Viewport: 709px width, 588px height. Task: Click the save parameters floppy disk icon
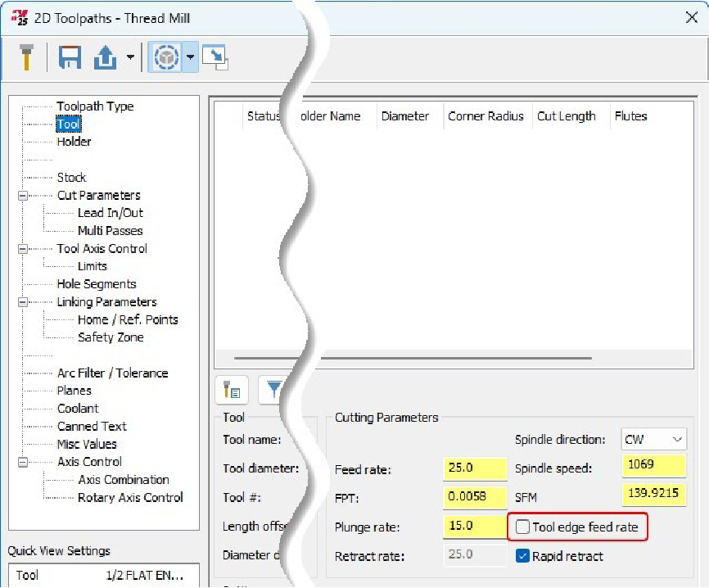pos(70,57)
